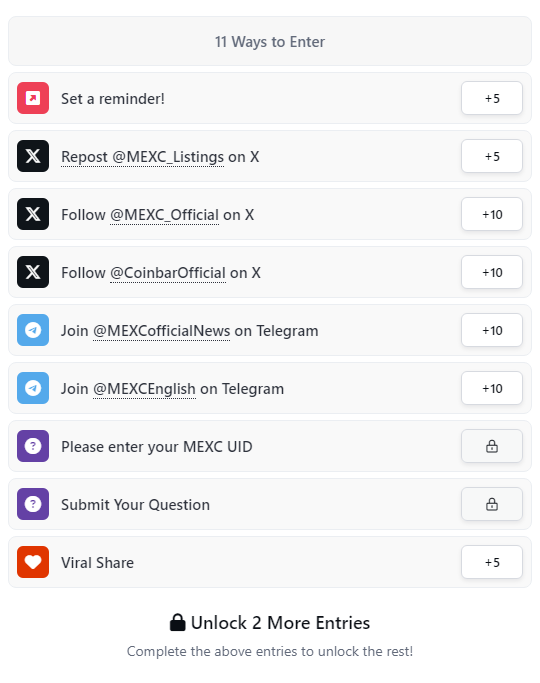Image resolution: width=540 pixels, height=683 pixels.
Task: Click the lock button on the MEXC UID entry
Action: pos(492,446)
